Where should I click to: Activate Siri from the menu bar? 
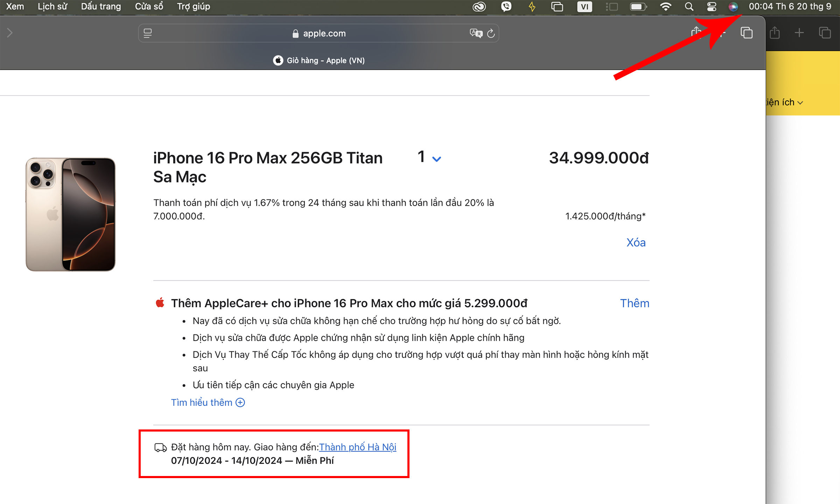pos(733,7)
